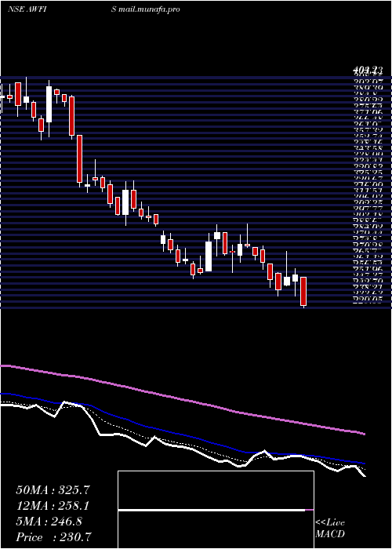Click the MACD label under Live
Viewport: 392px width, 549px height.
[329, 534]
